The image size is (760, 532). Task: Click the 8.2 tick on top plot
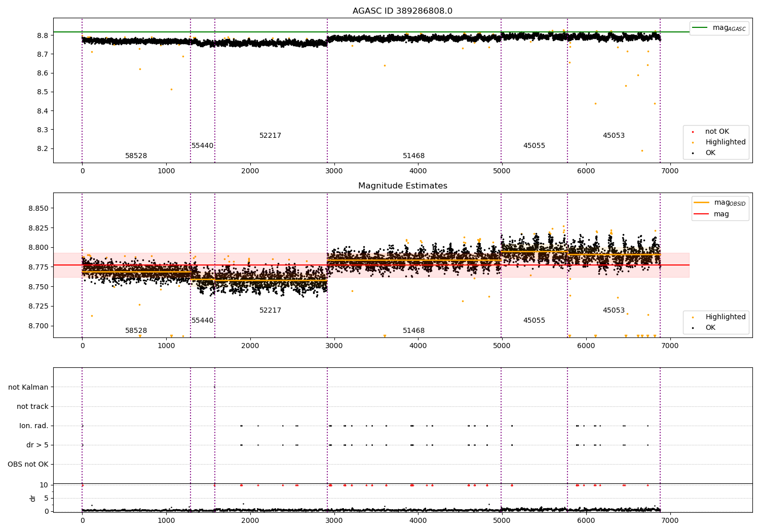[43, 149]
